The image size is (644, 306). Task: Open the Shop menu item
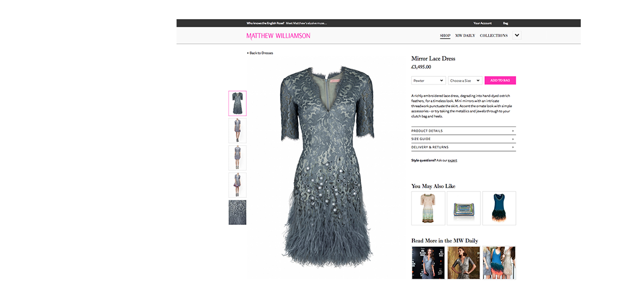tap(445, 36)
